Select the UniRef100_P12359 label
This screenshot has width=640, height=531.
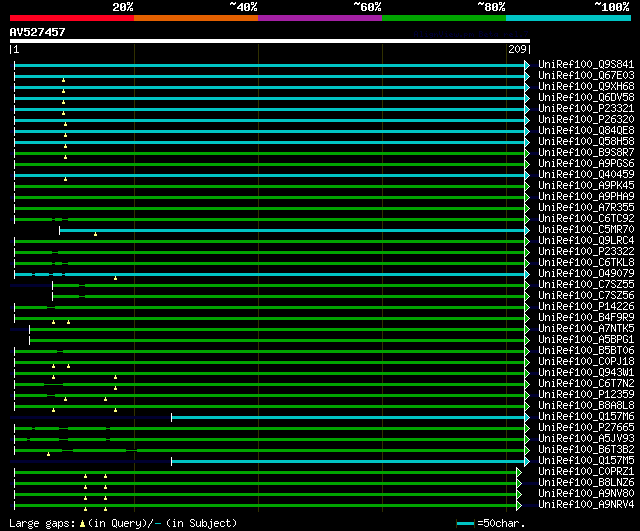pos(586,395)
